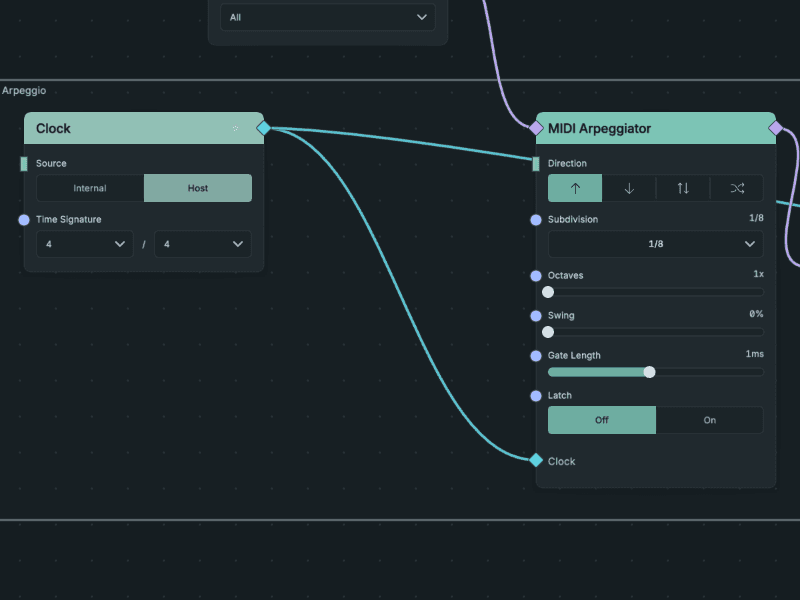The height and width of the screenshot is (600, 800).
Task: Set clock Source to Internal
Action: [90, 188]
